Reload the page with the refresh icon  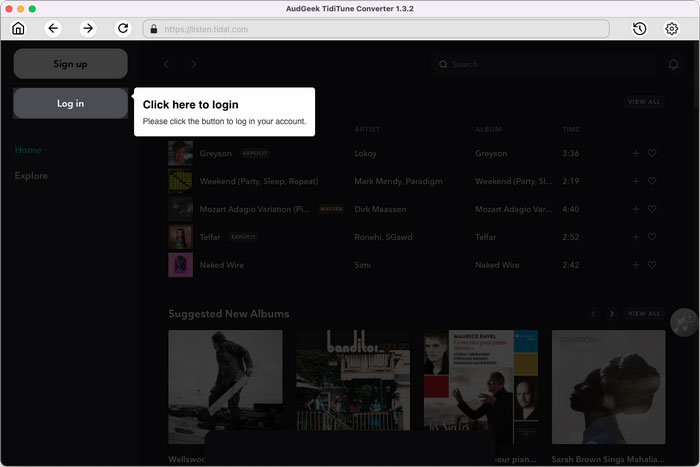pyautogui.click(x=123, y=29)
